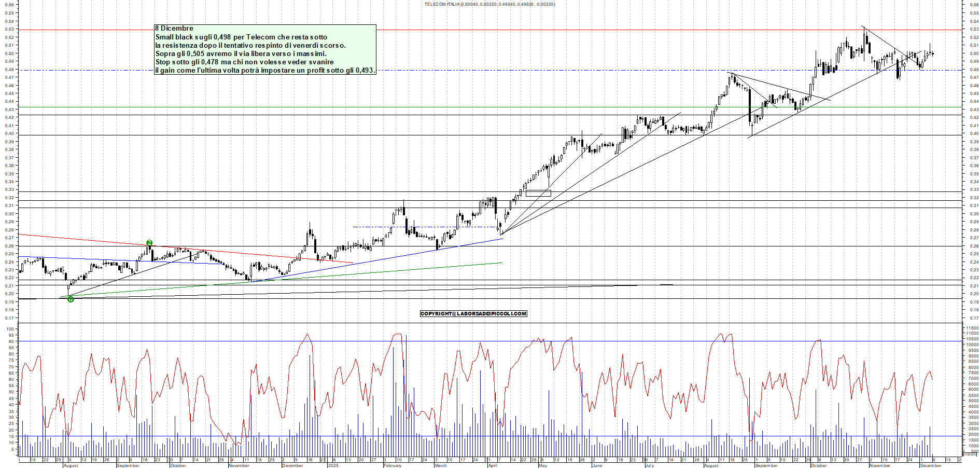Viewport: 980px width, 468px height.
Task: Open the 8 Dicembre annotation note box
Action: coord(264,47)
